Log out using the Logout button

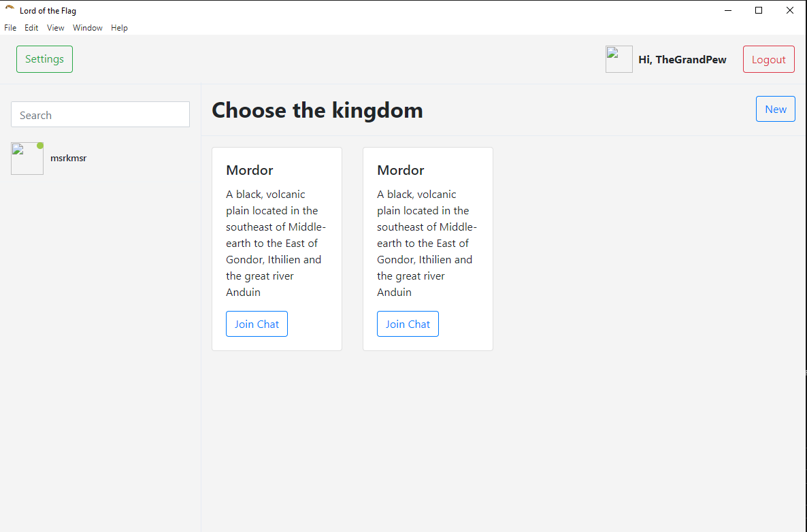768,59
